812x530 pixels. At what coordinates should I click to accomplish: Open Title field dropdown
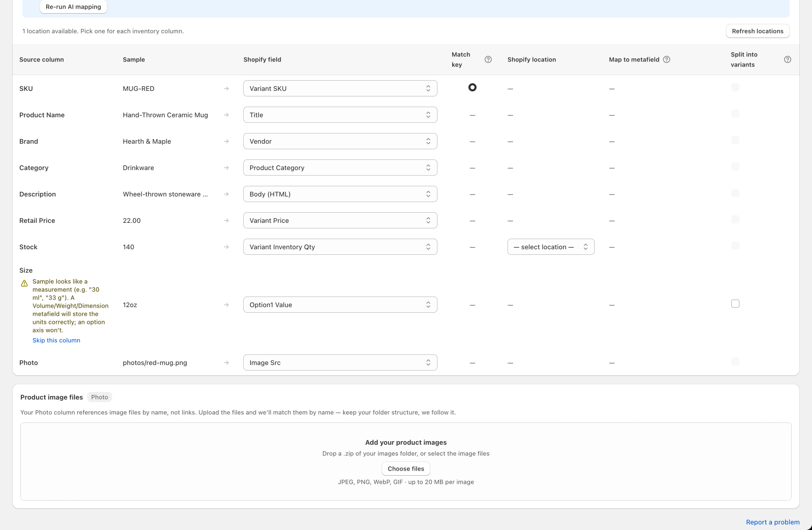340,115
